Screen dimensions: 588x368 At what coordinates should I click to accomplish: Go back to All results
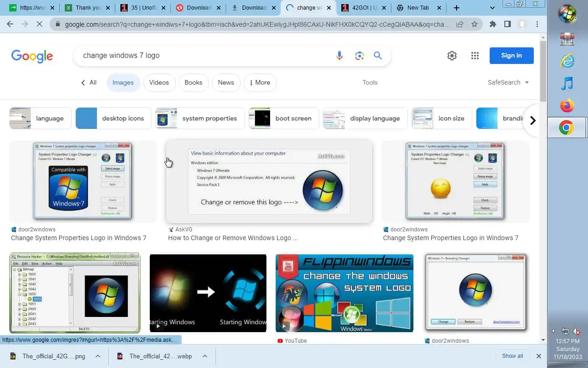click(x=89, y=83)
